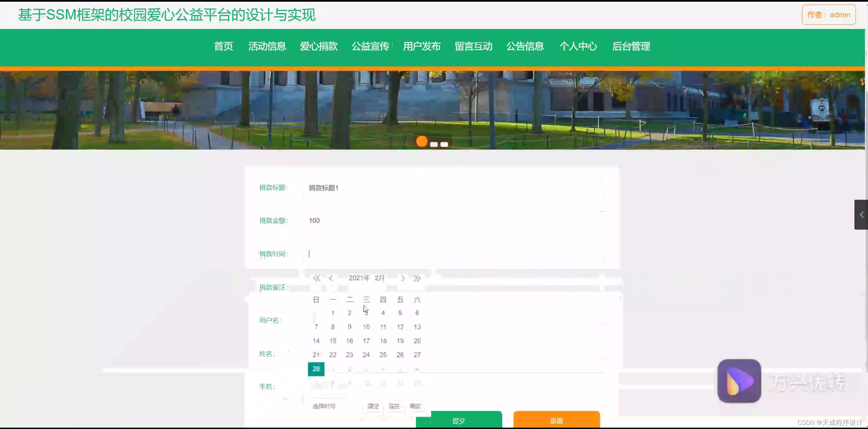This screenshot has width=868, height=429.
Task: Select date 14 in the calendar grid
Action: 316,341
